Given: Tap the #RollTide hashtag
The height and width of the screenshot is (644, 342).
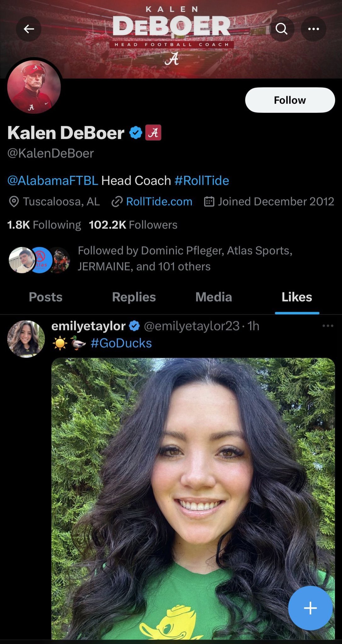Looking at the screenshot, I should [202, 180].
